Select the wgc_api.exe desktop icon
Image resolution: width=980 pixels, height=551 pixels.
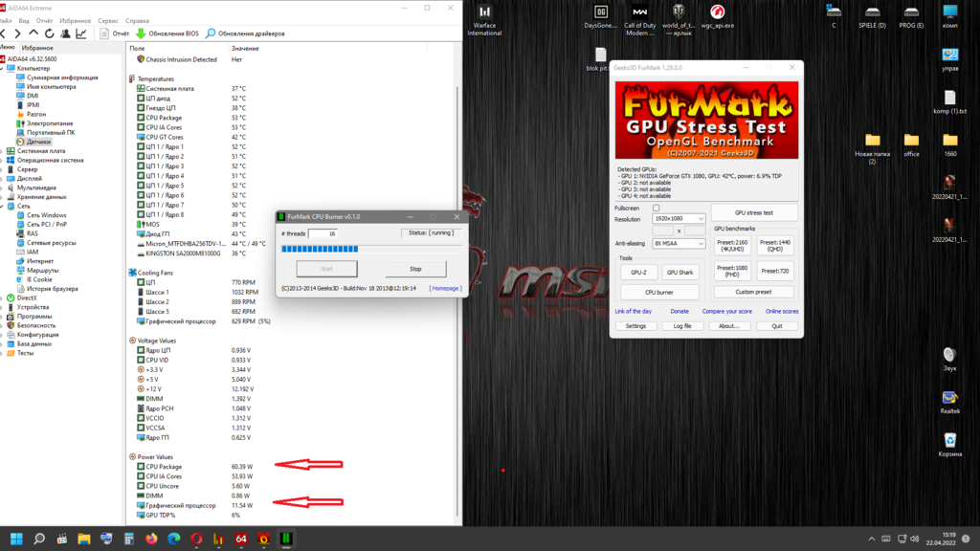tap(718, 17)
